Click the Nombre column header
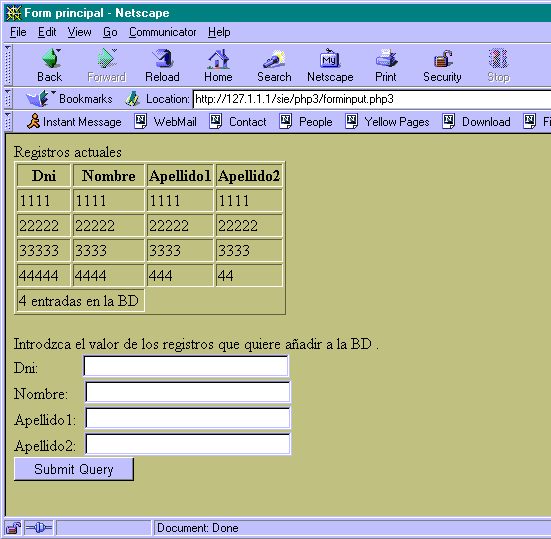Screen dimensions: 551x539 pos(109,175)
